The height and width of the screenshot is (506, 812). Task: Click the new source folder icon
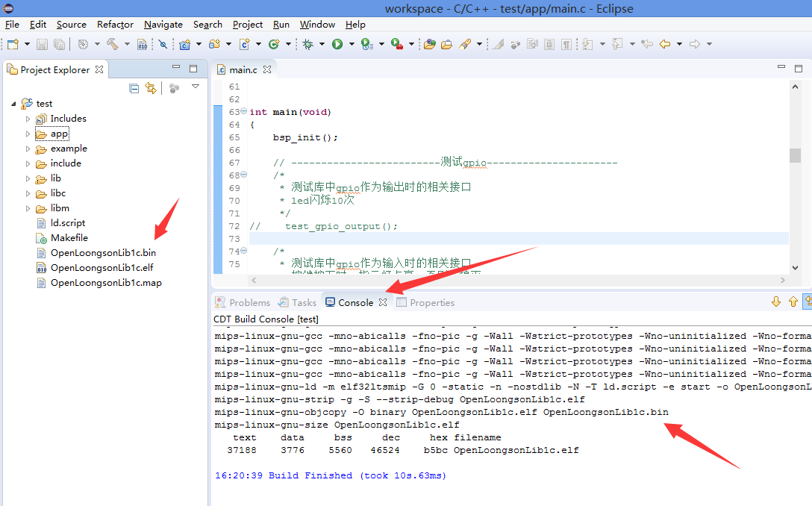pos(214,44)
